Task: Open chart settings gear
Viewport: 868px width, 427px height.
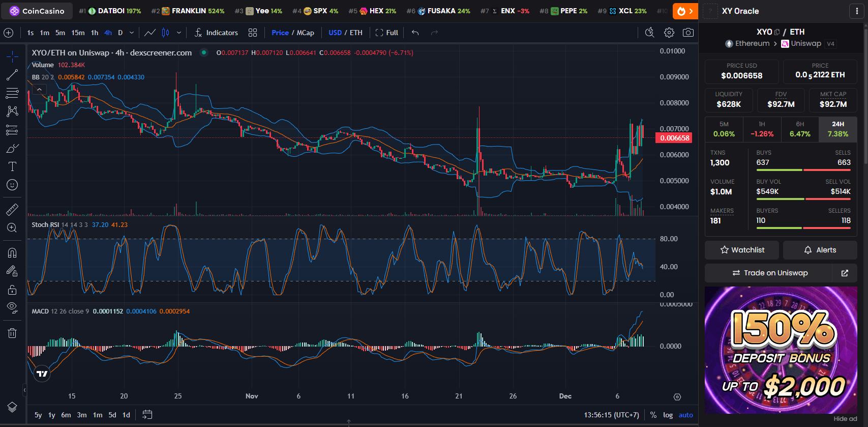Action: [x=669, y=33]
